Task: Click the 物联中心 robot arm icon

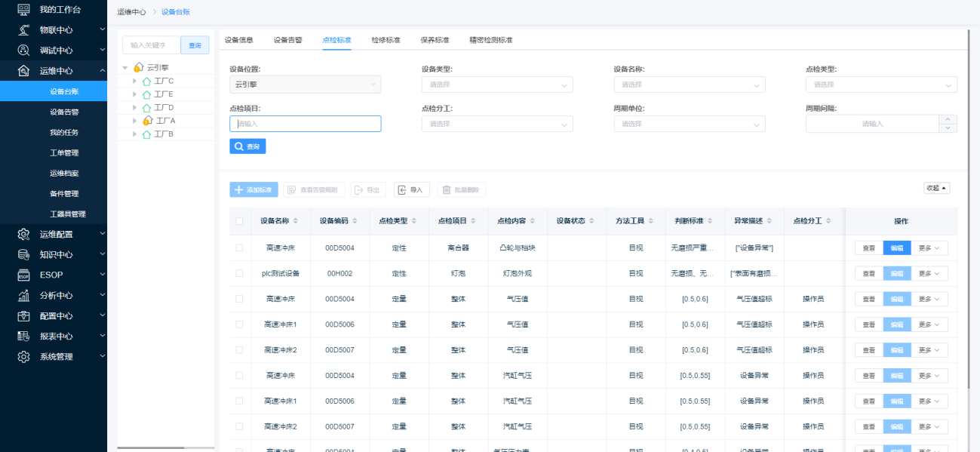Action: click(23, 30)
